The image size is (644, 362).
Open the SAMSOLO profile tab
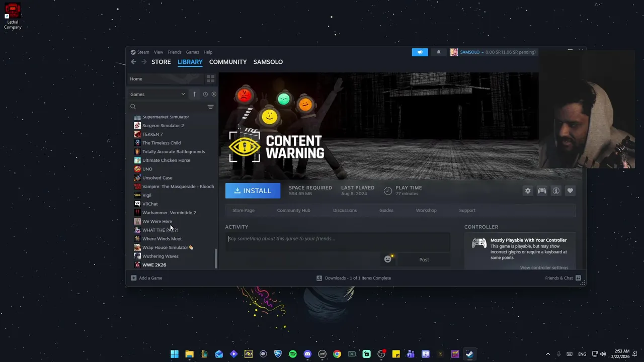pyautogui.click(x=268, y=62)
